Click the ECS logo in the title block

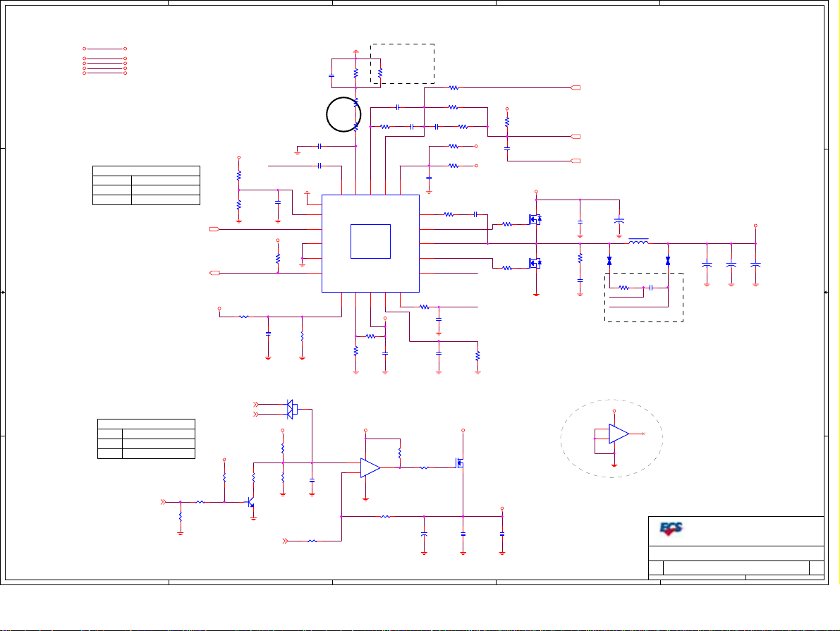pyautogui.click(x=671, y=529)
